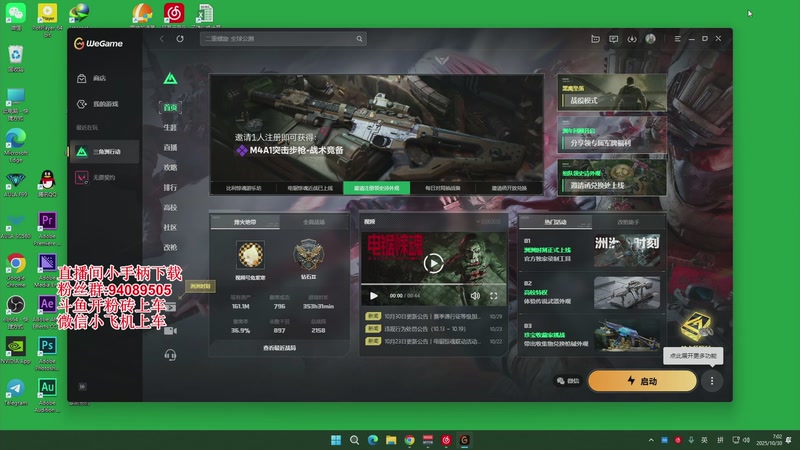This screenshot has width=800, height=450.
Task: Switch to 社区 community tab
Action: [170, 227]
